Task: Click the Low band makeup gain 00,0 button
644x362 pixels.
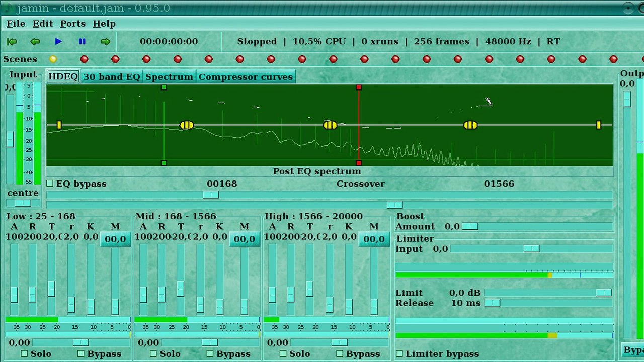Action: pos(115,239)
